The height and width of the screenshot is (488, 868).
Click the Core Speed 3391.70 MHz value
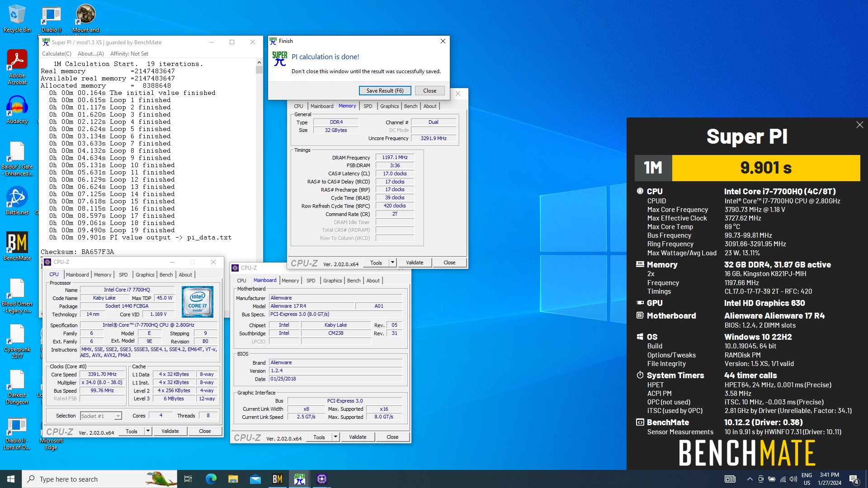pos(102,375)
